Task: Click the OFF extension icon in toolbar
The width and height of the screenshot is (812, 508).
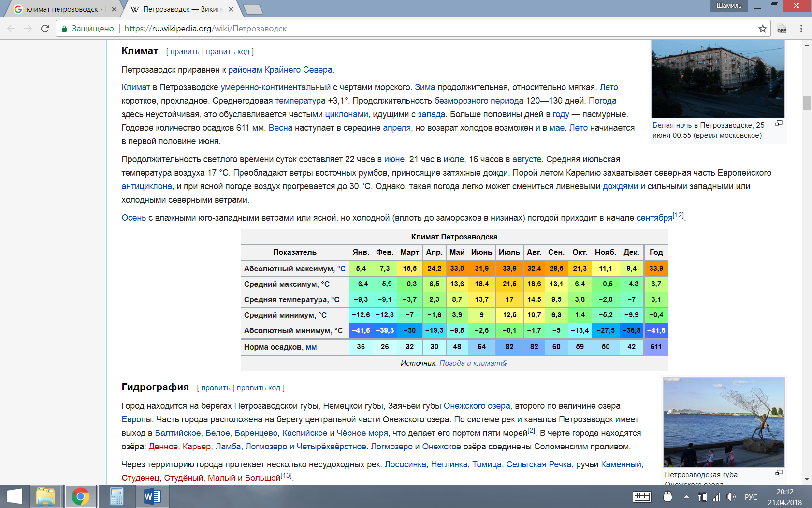Action: [782, 29]
